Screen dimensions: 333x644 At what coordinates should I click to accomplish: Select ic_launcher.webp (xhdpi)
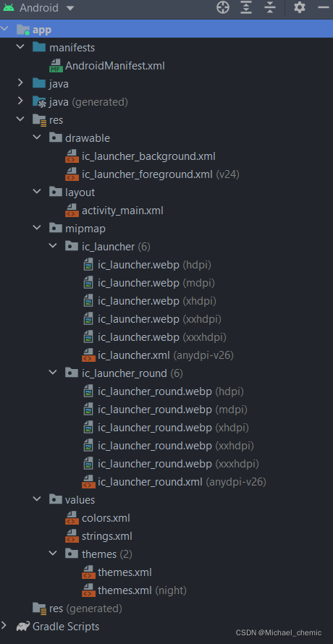(x=156, y=300)
